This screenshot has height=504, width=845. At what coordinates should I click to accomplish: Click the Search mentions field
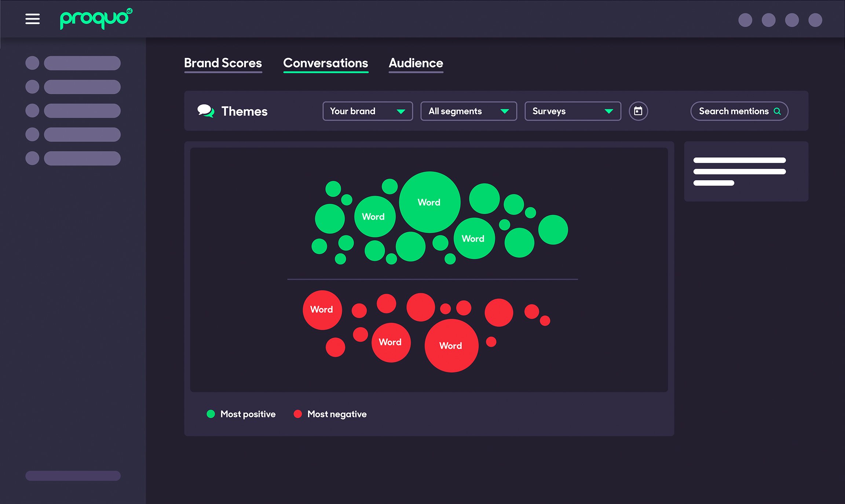[739, 111]
